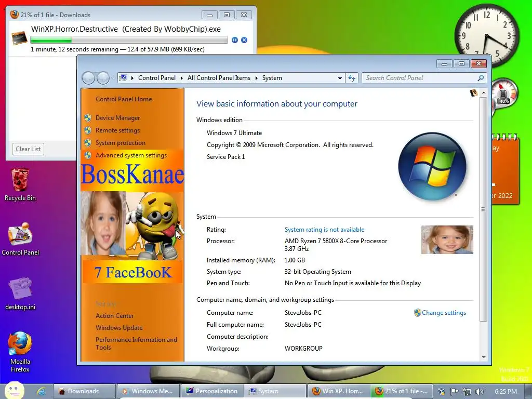Click shield icon beside System protection
This screenshot has height=399, width=532.
click(88, 143)
